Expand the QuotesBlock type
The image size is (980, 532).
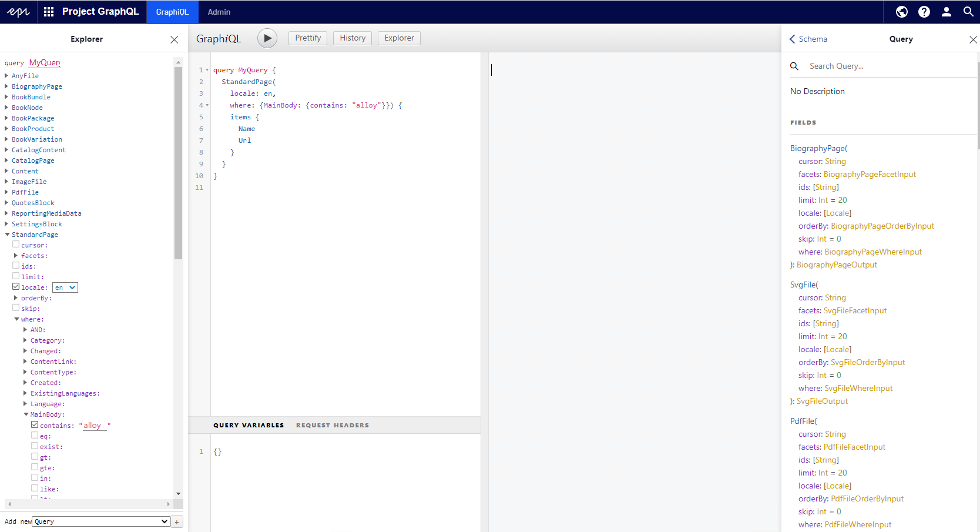6,203
